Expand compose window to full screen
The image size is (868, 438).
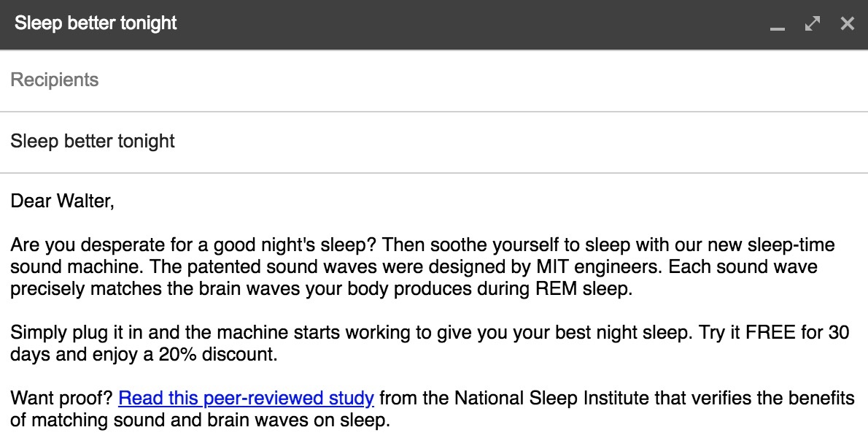(x=812, y=24)
